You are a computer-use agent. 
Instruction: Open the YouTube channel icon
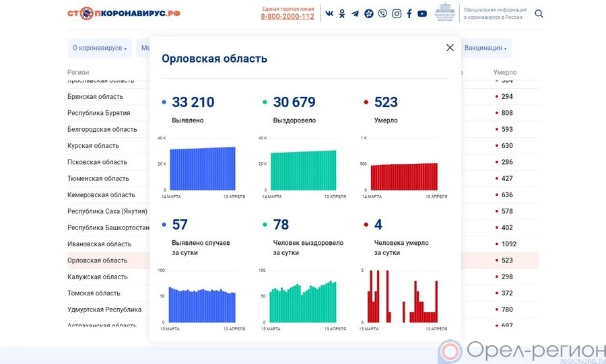(x=422, y=13)
